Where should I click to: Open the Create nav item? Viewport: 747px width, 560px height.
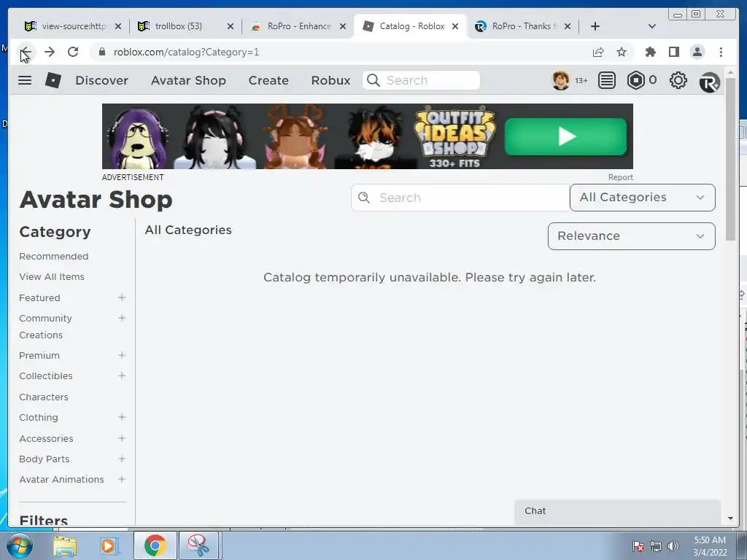268,80
